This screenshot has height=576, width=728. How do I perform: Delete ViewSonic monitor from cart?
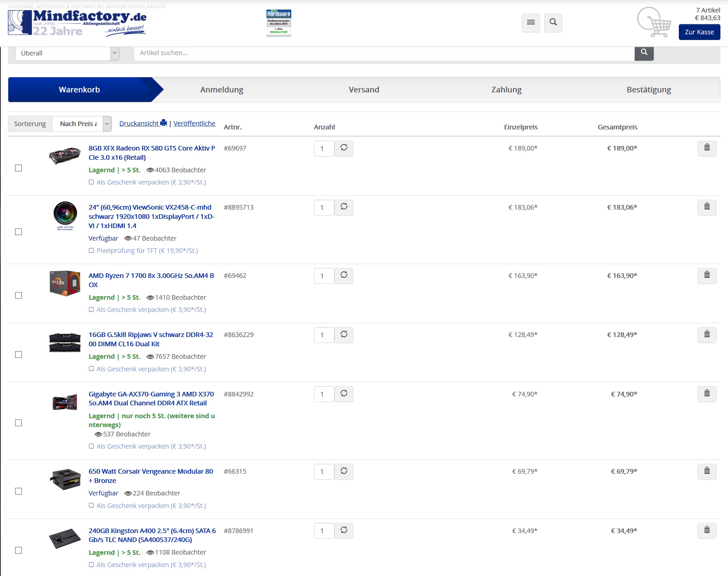point(707,207)
